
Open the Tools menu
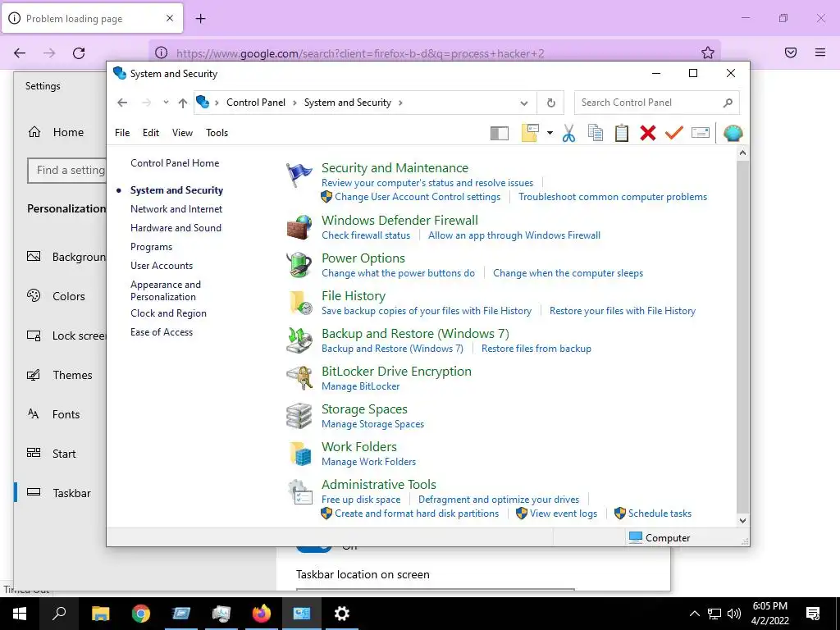click(x=217, y=133)
